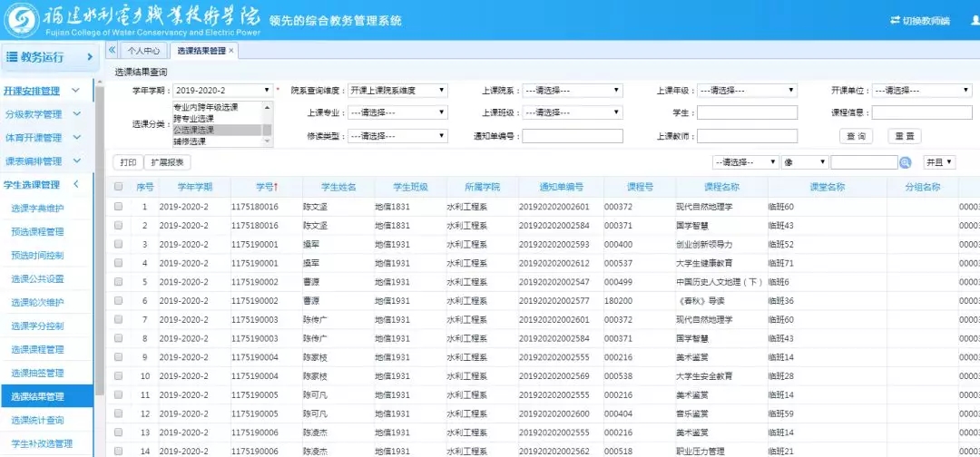Image resolution: width=980 pixels, height=457 pixels.
Task: Click the 查询 button
Action: coord(855,136)
